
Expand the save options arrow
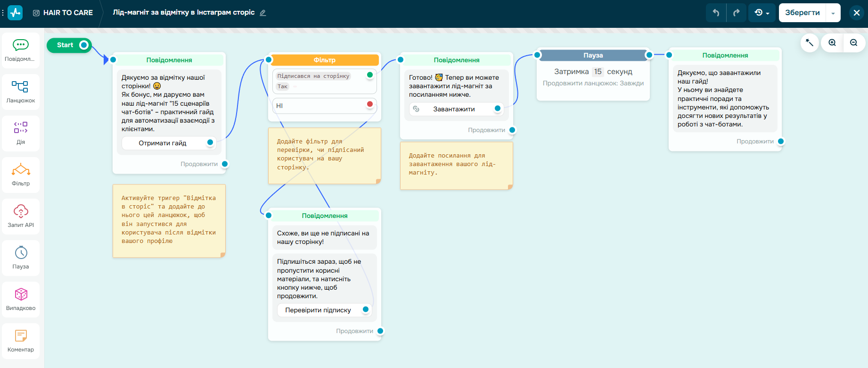tap(833, 13)
